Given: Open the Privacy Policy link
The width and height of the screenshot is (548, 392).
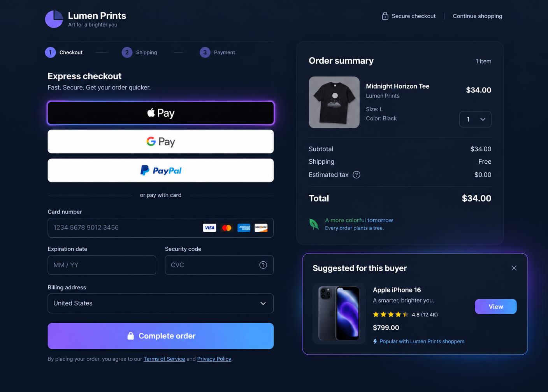Looking at the screenshot, I should [214, 359].
